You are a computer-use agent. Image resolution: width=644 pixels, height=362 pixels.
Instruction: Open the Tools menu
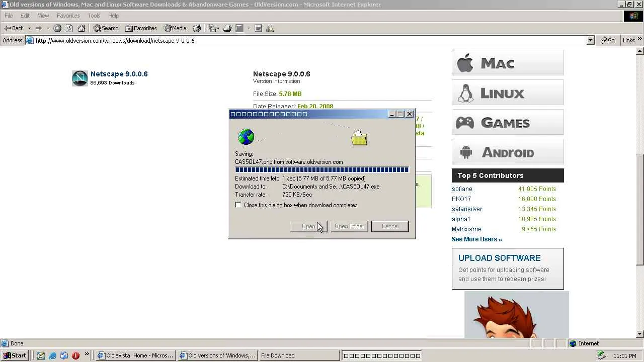click(x=94, y=16)
